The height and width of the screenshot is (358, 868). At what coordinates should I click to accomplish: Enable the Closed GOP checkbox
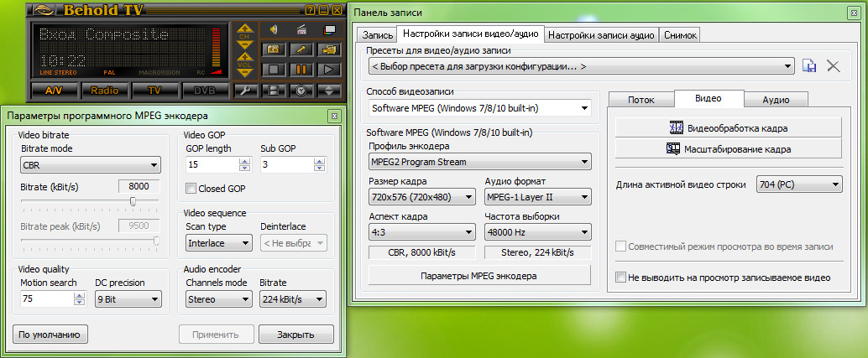pyautogui.click(x=191, y=189)
